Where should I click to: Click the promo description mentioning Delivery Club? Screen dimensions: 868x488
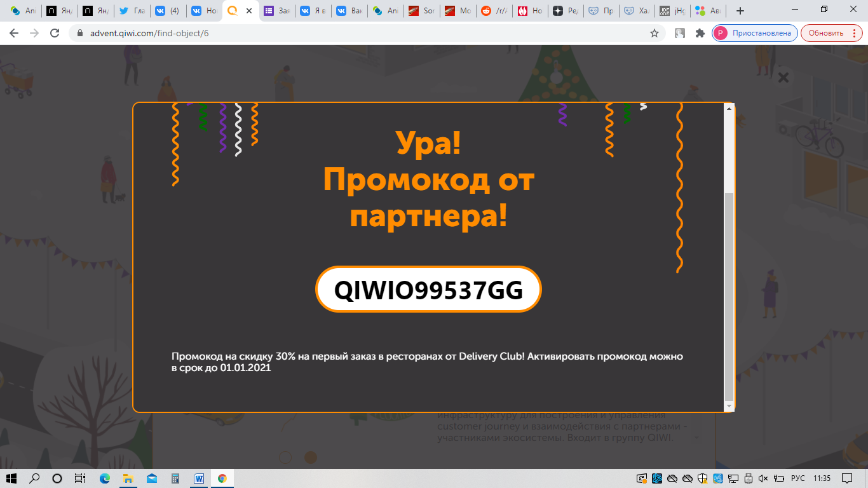[427, 362]
